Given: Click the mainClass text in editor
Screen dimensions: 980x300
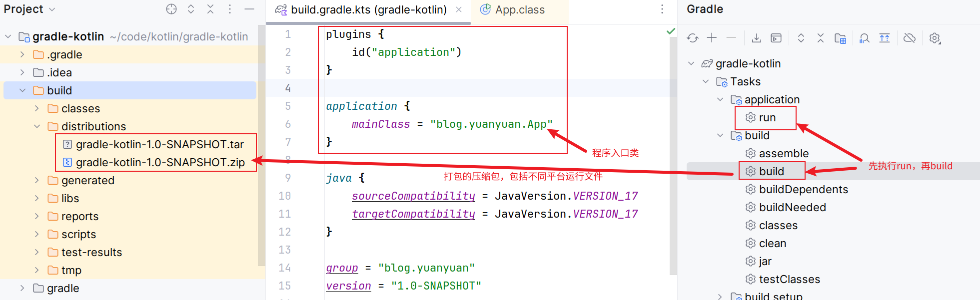Looking at the screenshot, I should 381,124.
